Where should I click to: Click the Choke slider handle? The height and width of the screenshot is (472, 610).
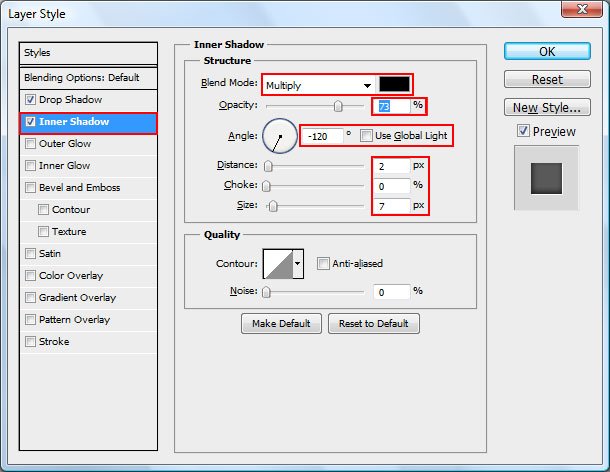266,186
